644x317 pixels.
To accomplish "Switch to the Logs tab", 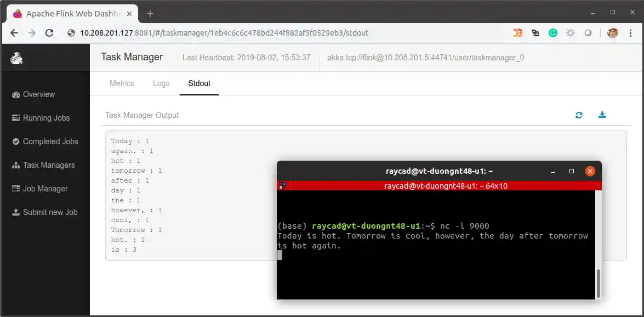I will click(161, 83).
